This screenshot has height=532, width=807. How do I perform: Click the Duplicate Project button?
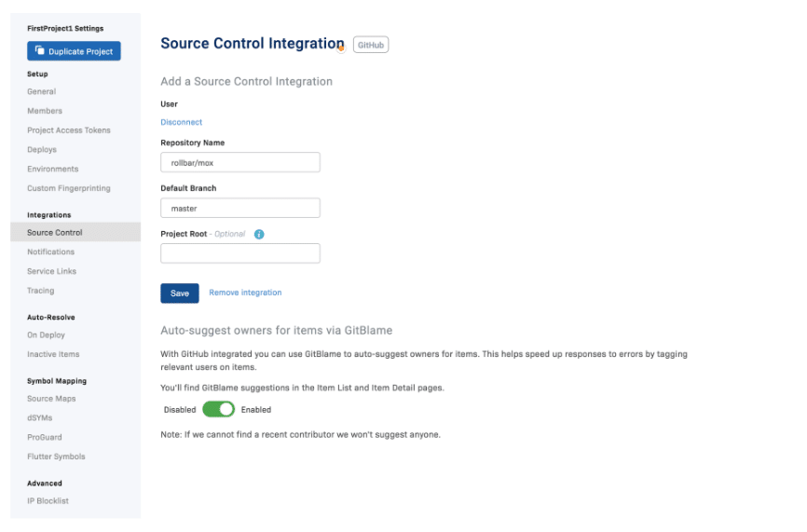[74, 51]
